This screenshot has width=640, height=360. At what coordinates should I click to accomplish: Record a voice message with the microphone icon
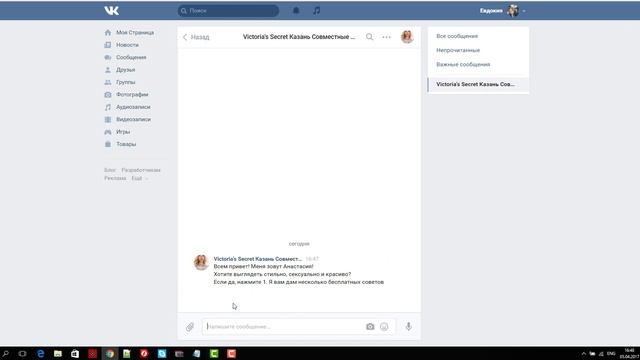click(409, 327)
